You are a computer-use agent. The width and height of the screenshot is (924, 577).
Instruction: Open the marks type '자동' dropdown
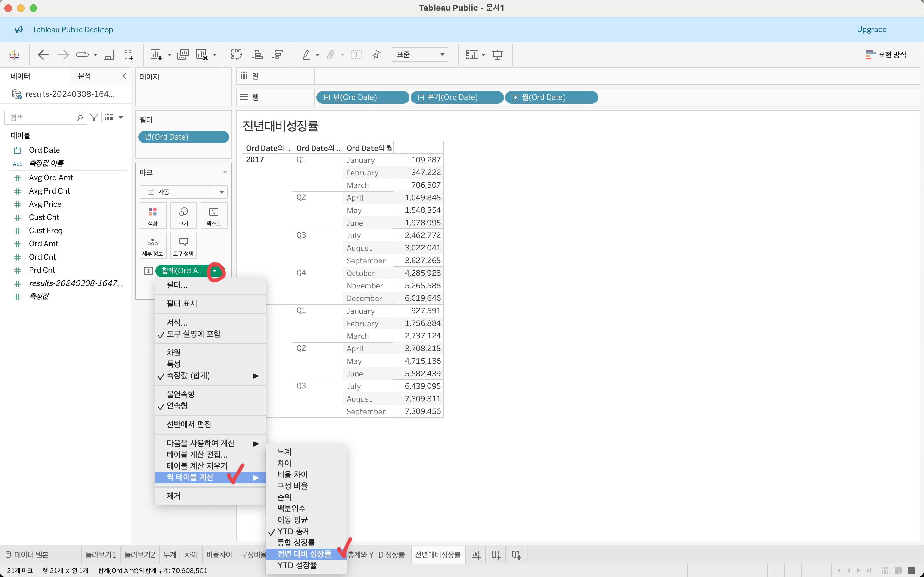coord(183,192)
